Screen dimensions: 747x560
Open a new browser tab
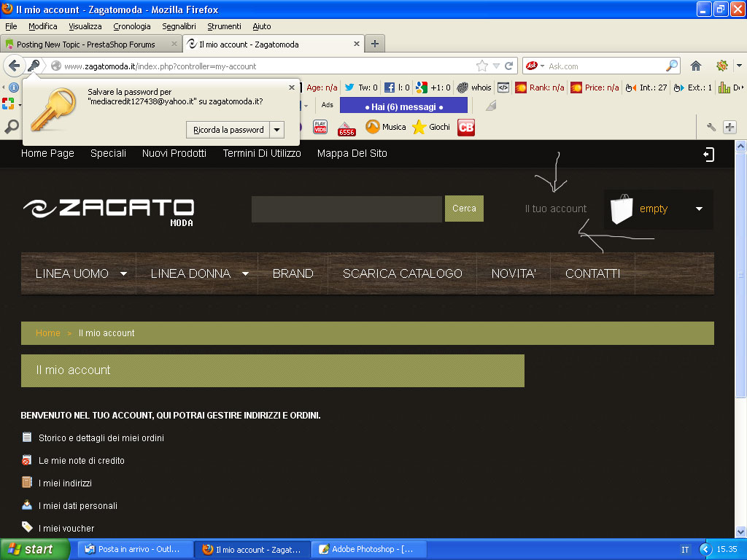pyautogui.click(x=375, y=44)
